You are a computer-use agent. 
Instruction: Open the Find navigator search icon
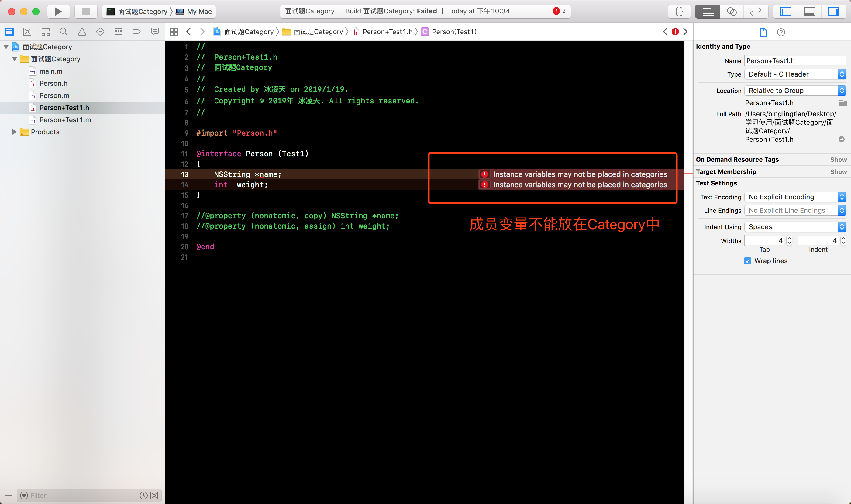tap(64, 32)
